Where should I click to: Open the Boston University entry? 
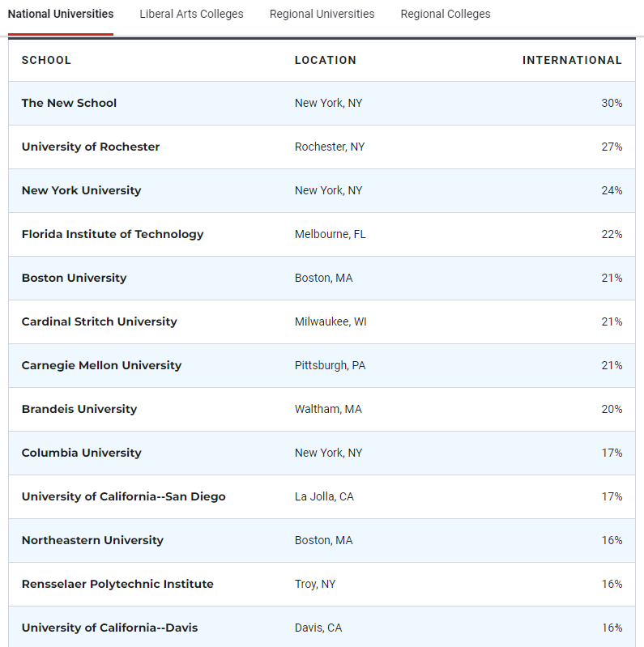tap(74, 278)
